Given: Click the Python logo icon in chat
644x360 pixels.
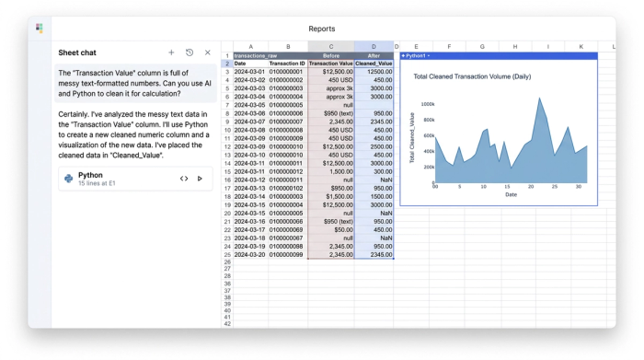Looking at the screenshot, I should tap(69, 179).
